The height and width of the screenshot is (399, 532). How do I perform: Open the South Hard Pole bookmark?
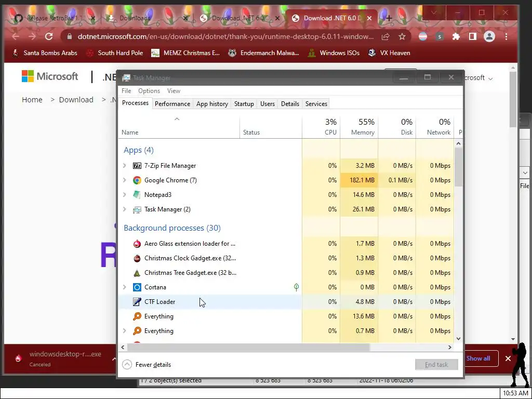(x=115, y=53)
